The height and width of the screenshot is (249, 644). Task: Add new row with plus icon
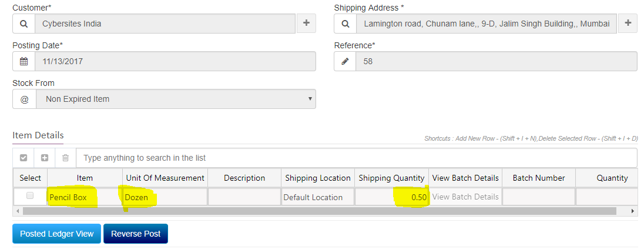point(45,158)
